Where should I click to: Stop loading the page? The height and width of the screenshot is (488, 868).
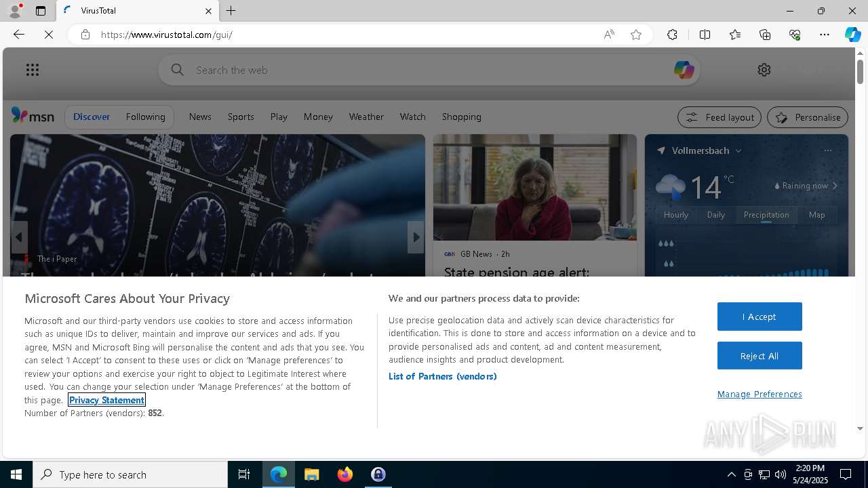49,35
